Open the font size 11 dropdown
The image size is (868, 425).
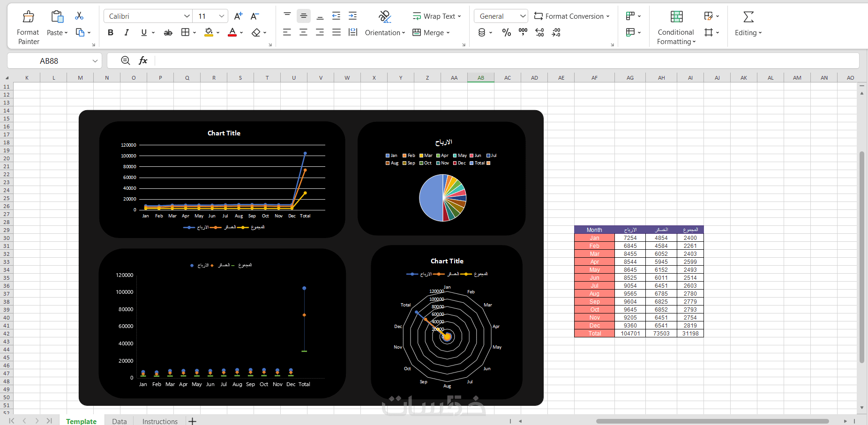coord(222,16)
